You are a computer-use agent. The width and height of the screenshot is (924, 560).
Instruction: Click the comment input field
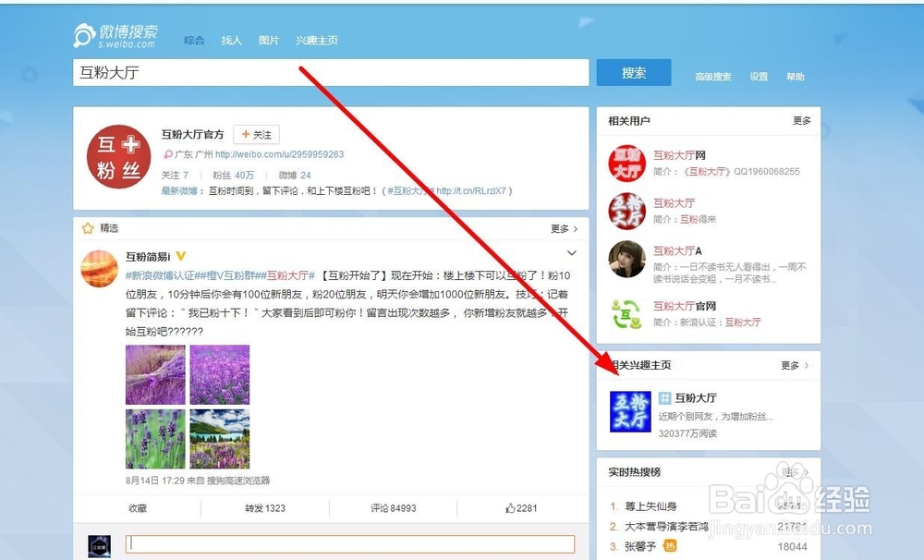tap(350, 544)
